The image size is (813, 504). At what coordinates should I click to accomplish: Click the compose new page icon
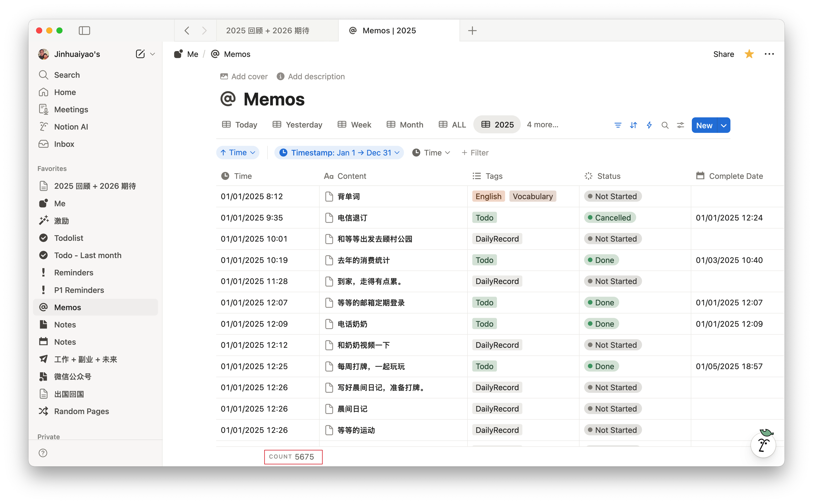[x=140, y=54]
